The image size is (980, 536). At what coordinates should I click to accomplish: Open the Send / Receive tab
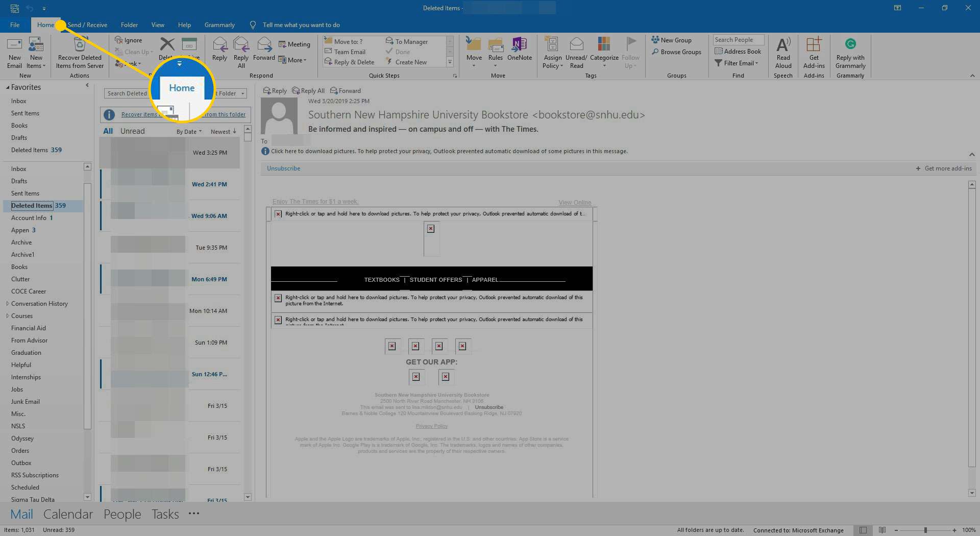pyautogui.click(x=87, y=25)
